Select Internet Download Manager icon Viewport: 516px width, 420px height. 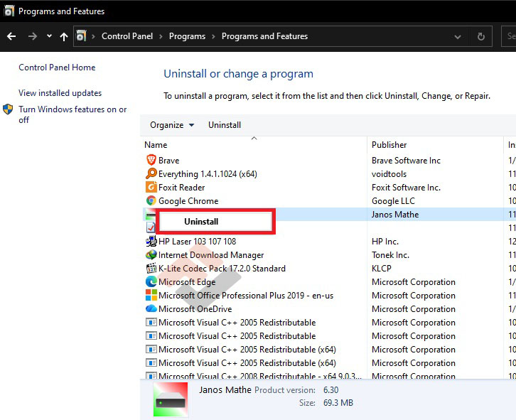[x=151, y=255]
